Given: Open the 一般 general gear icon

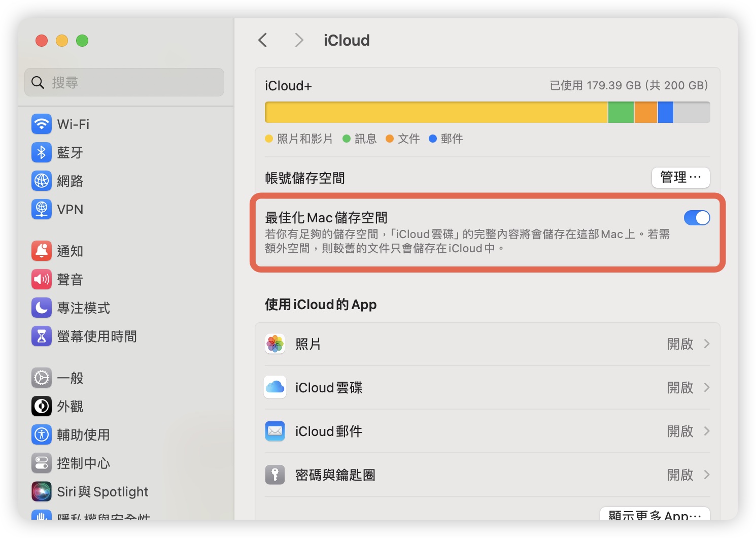Looking at the screenshot, I should (42, 378).
